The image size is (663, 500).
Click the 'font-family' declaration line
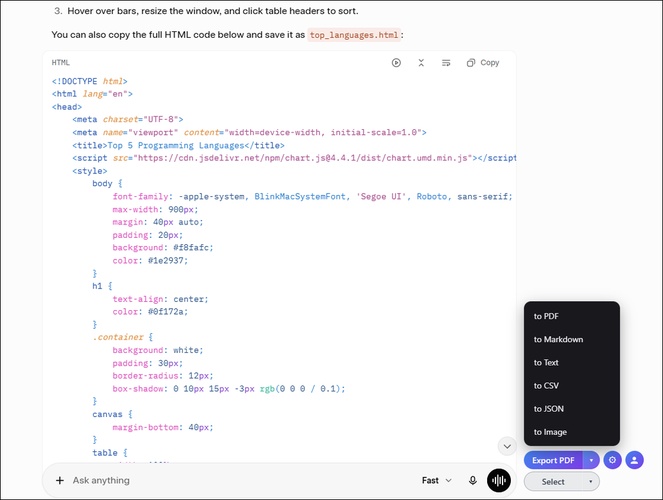coord(312,197)
